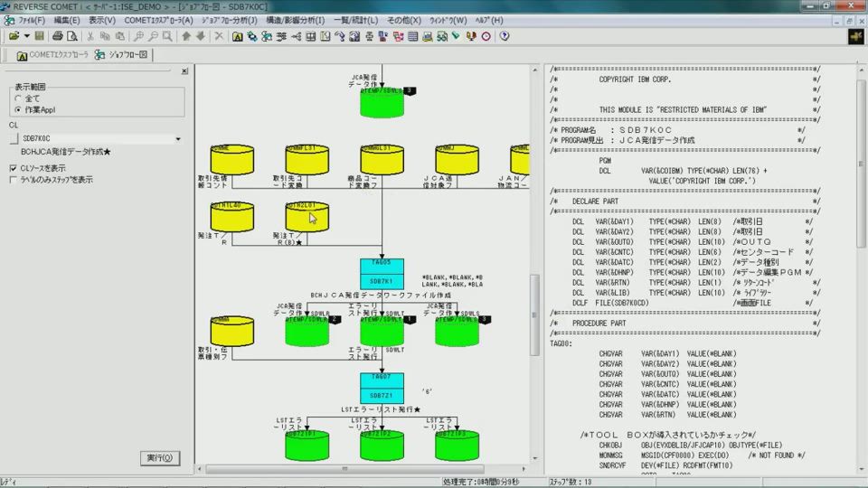Uncheck the CLソースを表示 checkbox
The height and width of the screenshot is (488, 868).
point(13,168)
